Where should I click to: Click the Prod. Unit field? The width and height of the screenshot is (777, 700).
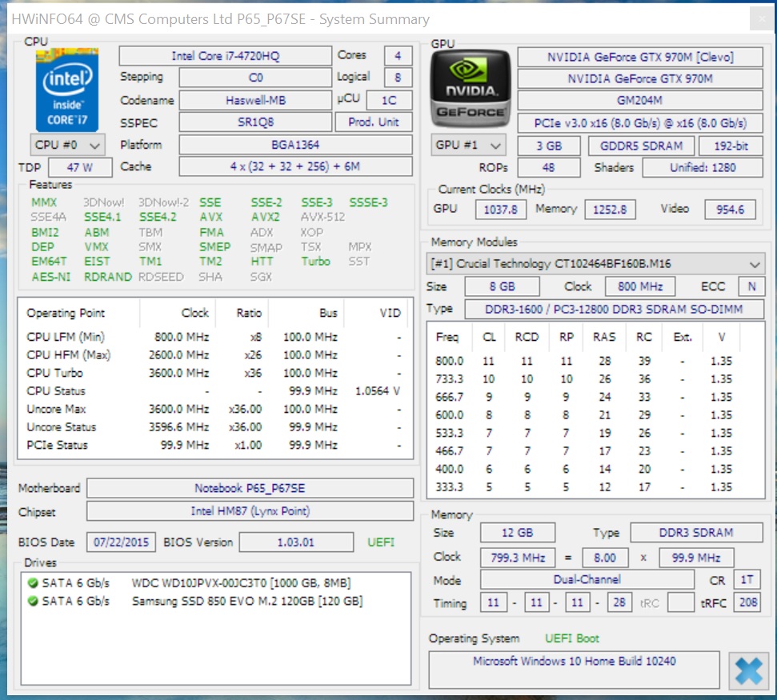click(374, 122)
